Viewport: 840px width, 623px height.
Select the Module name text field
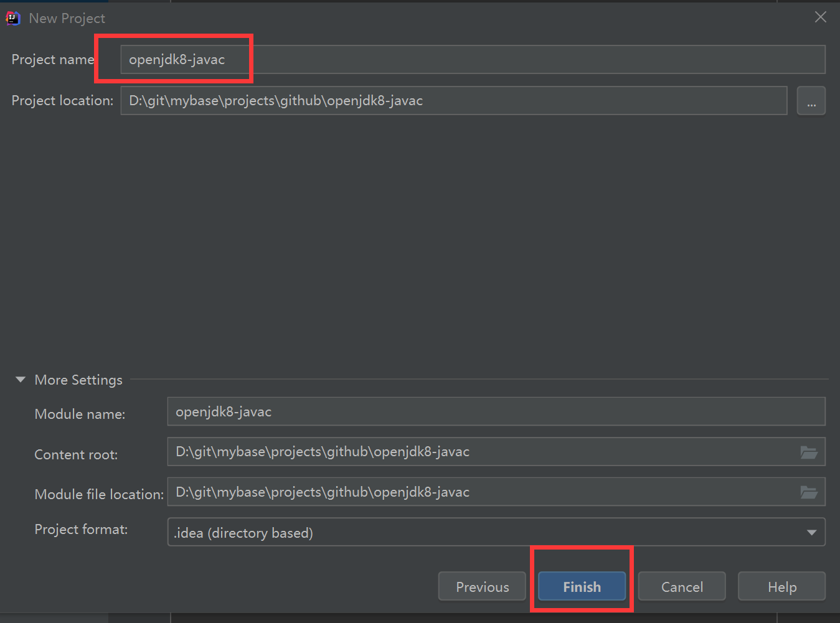pos(436,411)
